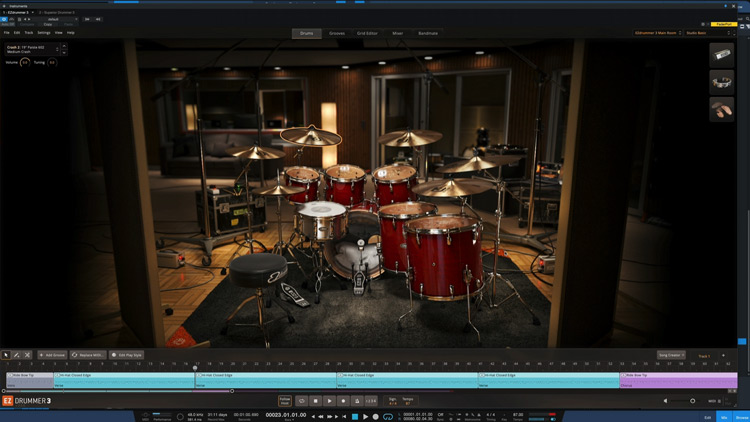The image size is (750, 422).
Task: Open the Grid Editor tab
Action: pos(367,33)
